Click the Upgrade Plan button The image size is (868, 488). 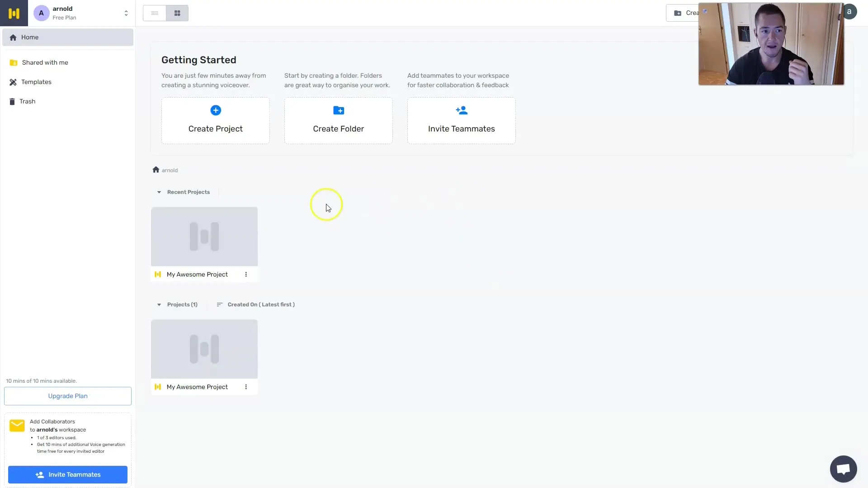68,396
